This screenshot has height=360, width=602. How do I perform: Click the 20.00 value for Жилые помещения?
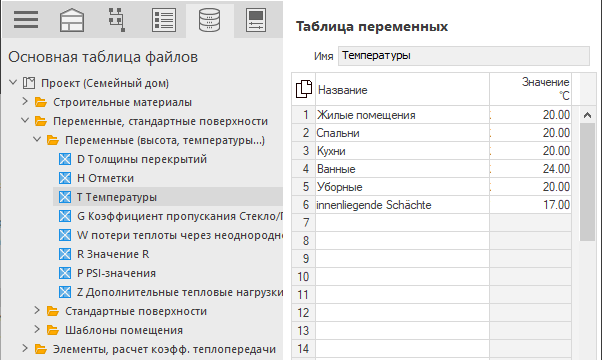(531, 115)
